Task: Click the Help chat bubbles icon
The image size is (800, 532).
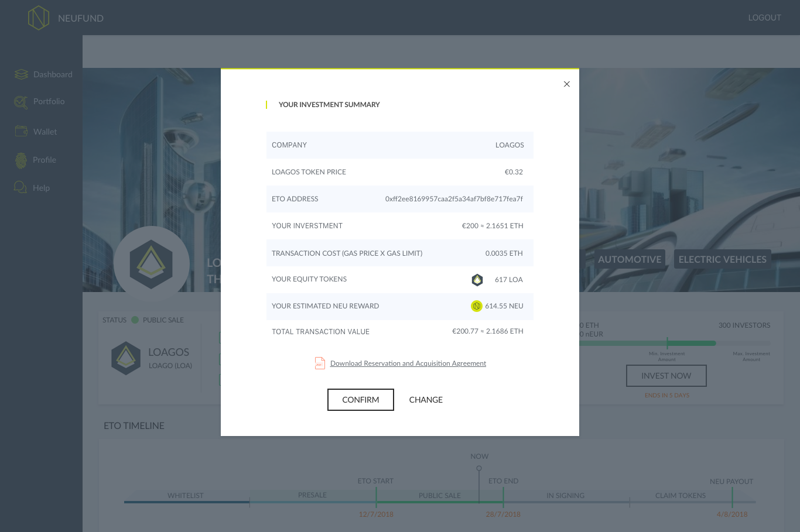Action: pyautogui.click(x=20, y=187)
